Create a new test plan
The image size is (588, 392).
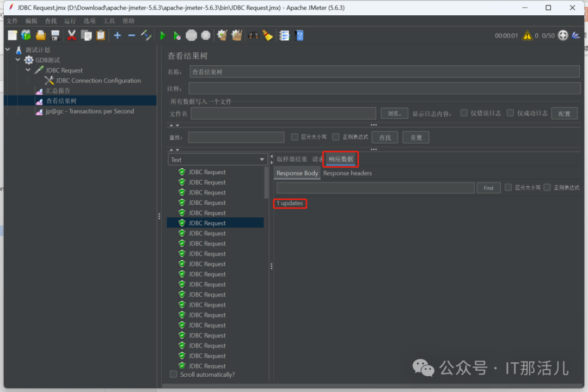(13, 35)
